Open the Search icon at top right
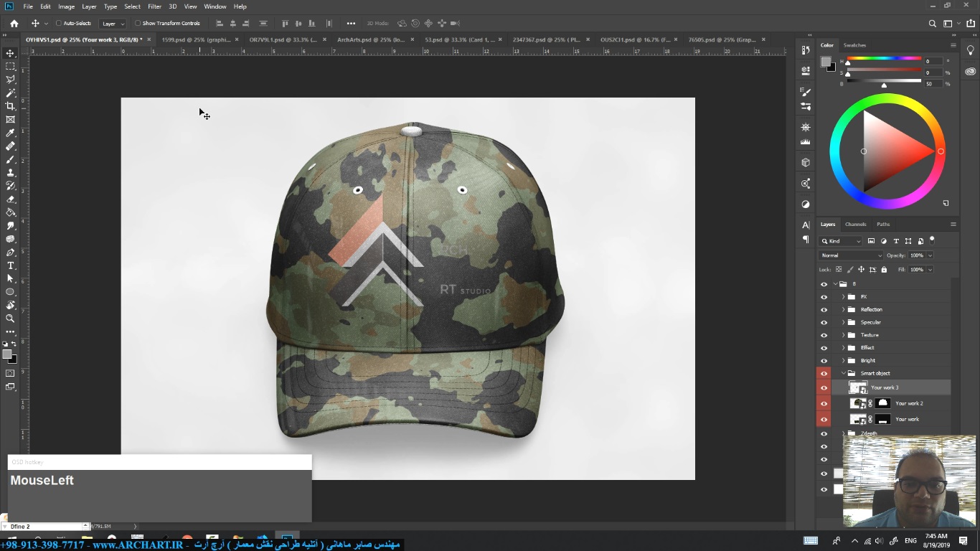Screen dimensions: 980x551 tap(932, 23)
